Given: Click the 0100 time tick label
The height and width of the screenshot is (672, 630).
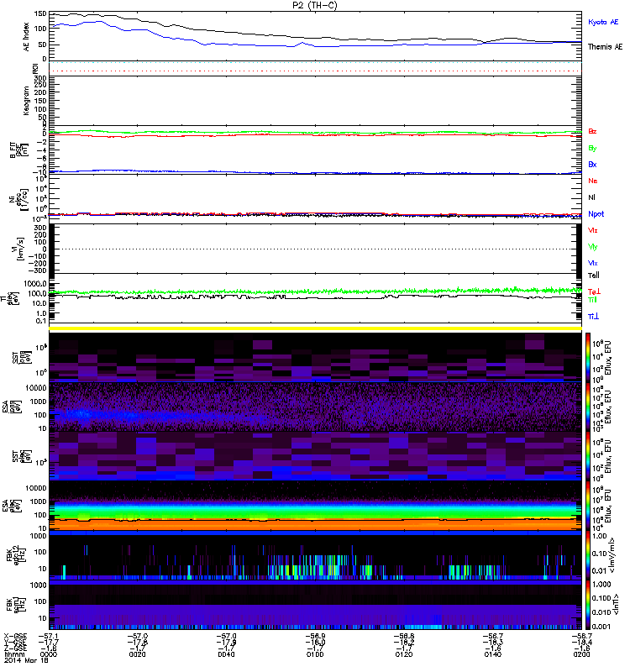Looking at the screenshot, I should pyautogui.click(x=315, y=654).
